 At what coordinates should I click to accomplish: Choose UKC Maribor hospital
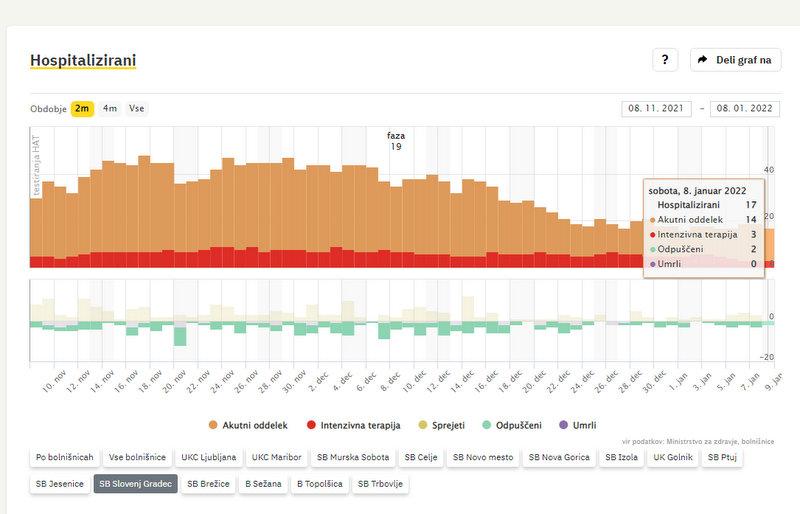276,457
